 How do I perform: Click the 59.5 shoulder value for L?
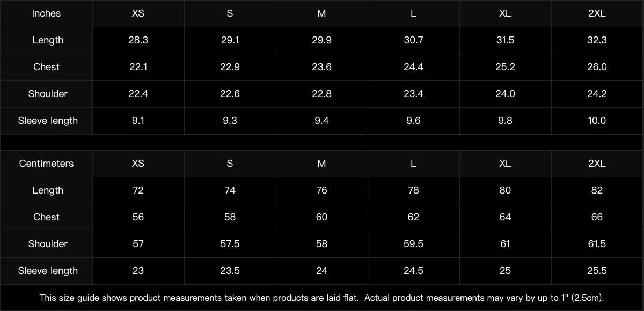coord(413,244)
